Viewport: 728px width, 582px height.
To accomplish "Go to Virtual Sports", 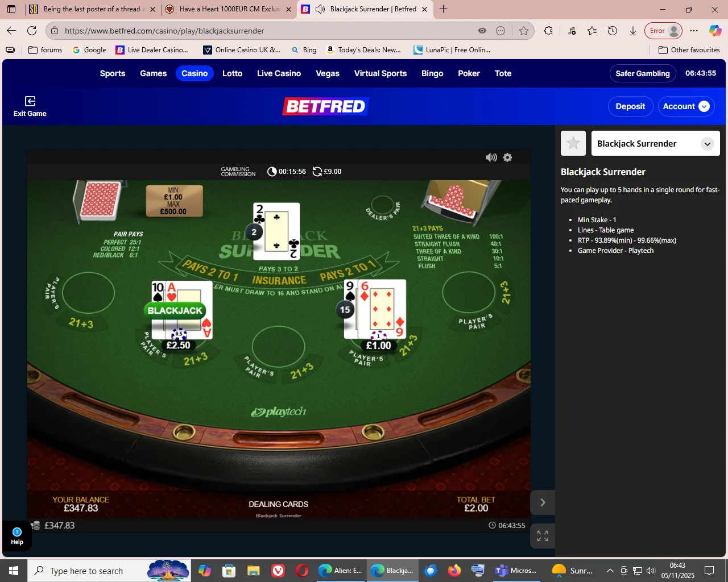I will [380, 73].
